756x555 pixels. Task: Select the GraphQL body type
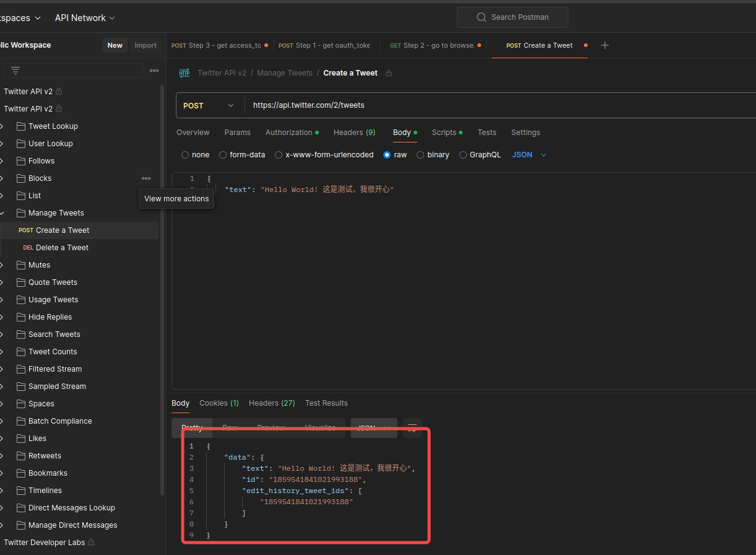click(463, 155)
